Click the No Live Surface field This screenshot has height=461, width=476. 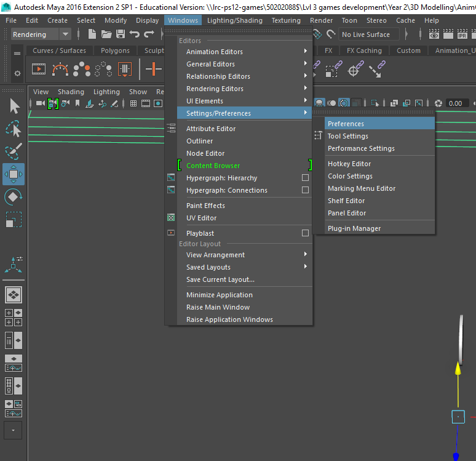point(369,34)
